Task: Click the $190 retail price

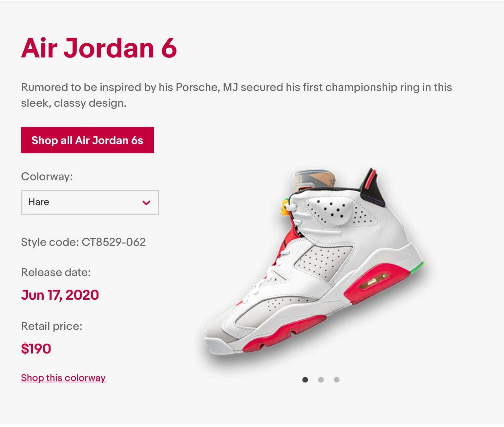Action: click(36, 349)
